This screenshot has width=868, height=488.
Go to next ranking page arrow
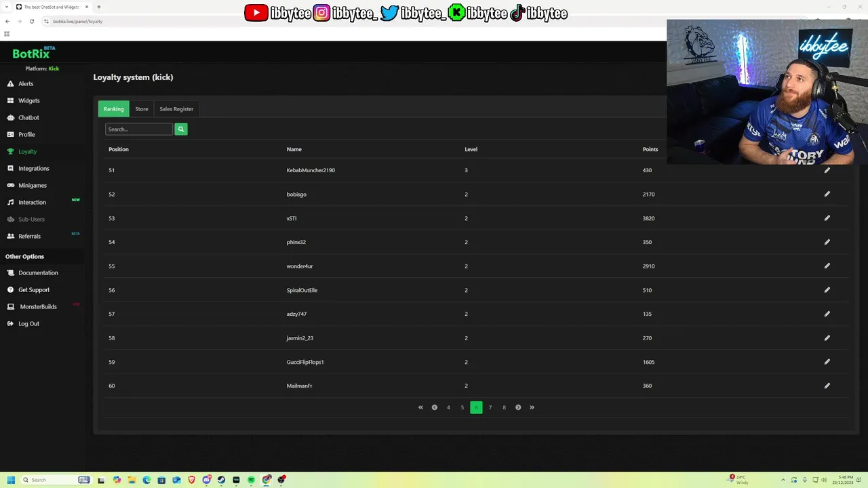coord(518,407)
